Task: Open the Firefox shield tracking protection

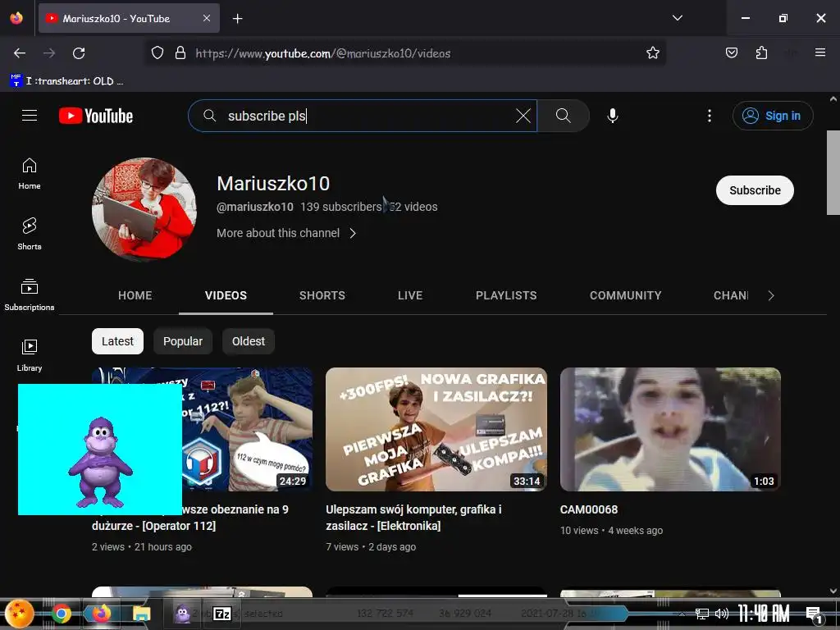Action: tap(157, 53)
